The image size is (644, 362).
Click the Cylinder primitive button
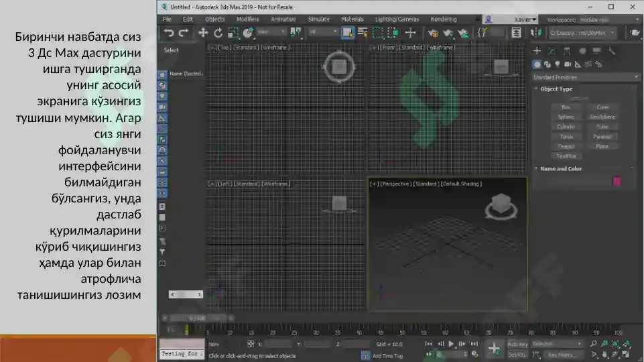(566, 127)
